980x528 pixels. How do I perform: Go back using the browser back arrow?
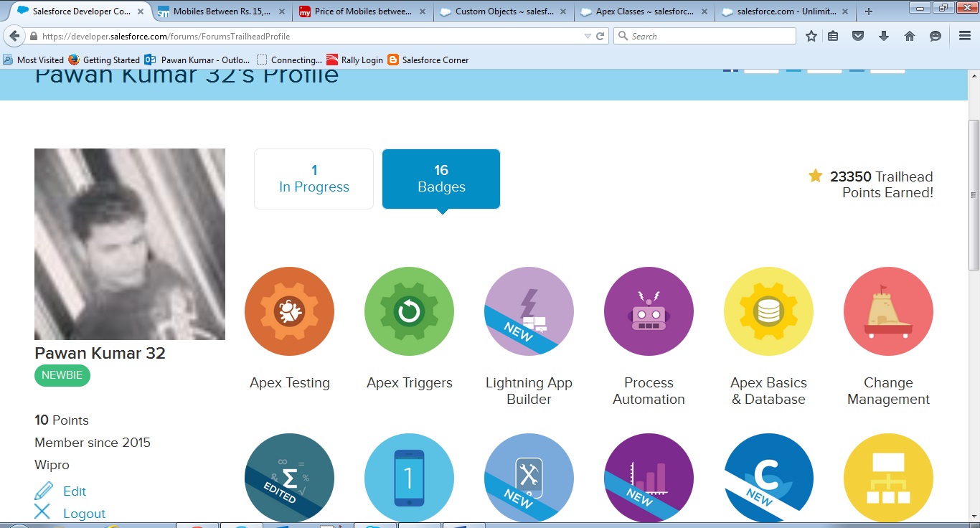[14, 36]
